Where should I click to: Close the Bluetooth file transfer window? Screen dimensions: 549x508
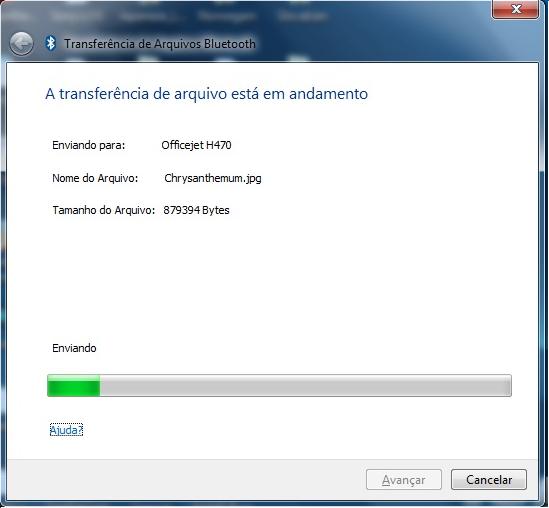[515, 9]
